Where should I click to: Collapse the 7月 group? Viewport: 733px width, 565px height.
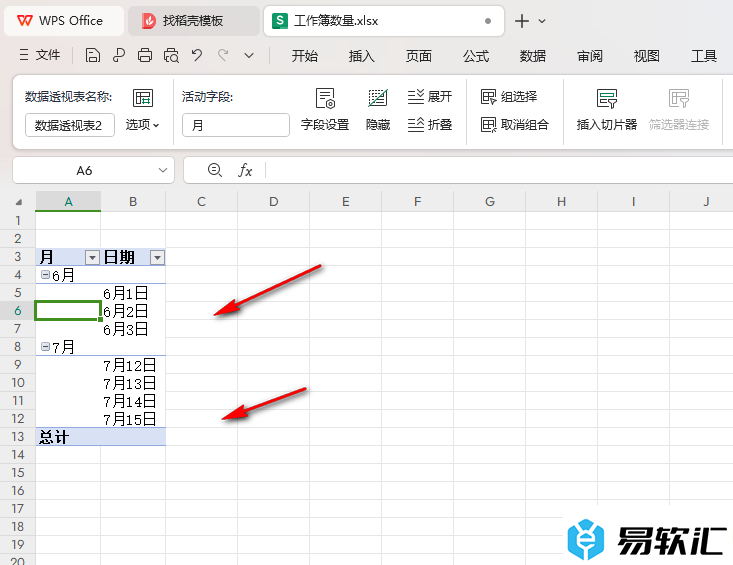tap(45, 347)
